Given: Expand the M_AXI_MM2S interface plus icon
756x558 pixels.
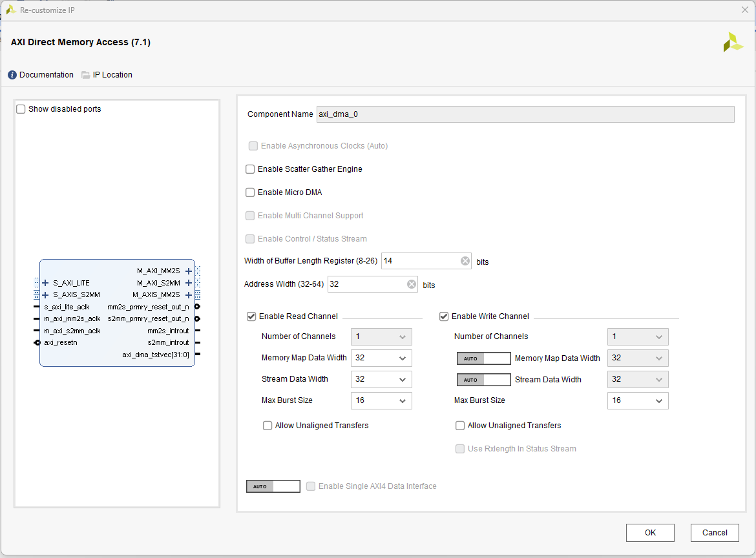Looking at the screenshot, I should [189, 271].
